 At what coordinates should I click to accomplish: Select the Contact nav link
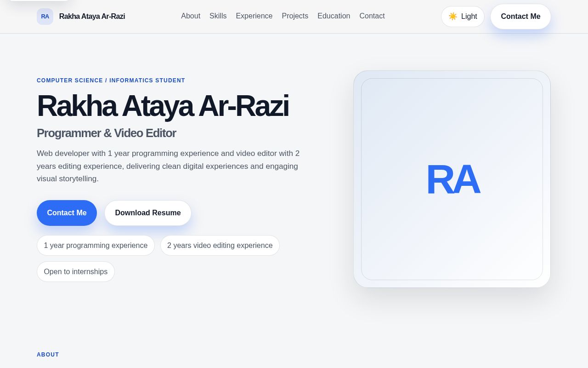click(x=372, y=16)
